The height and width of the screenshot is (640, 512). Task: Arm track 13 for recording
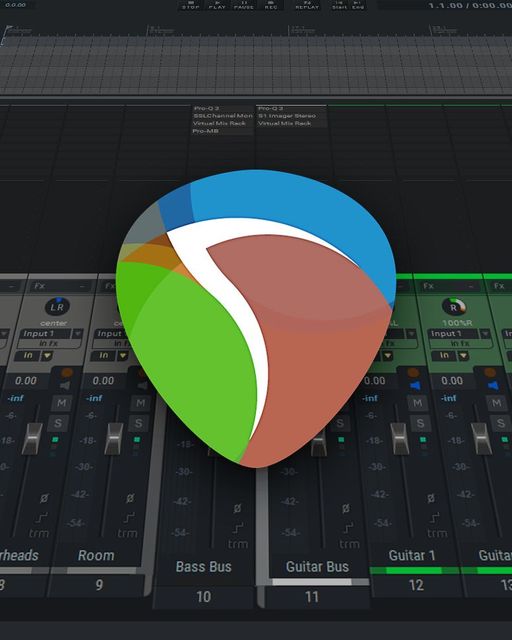click(x=490, y=372)
